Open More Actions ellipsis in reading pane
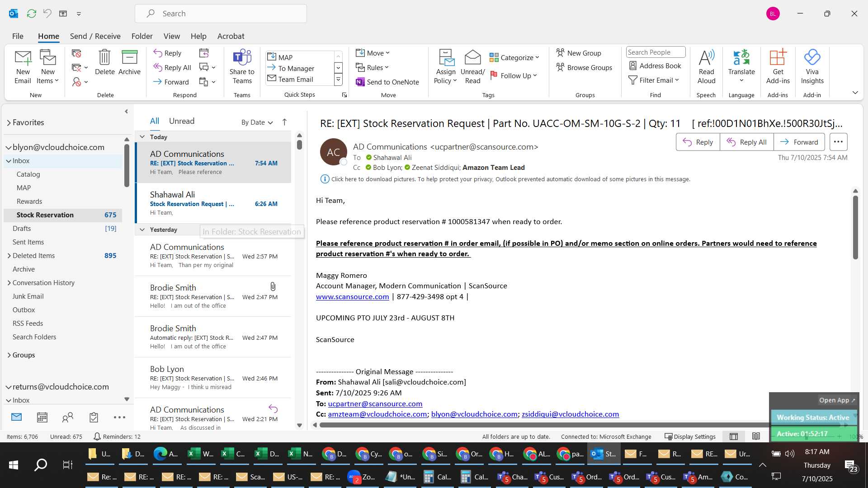Viewport: 868px width, 488px height. pos(838,142)
